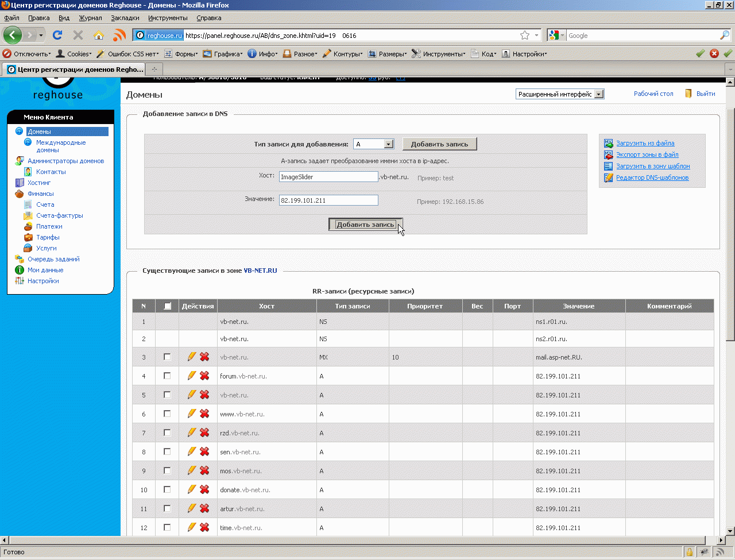Click the browser address bar URL
The height and width of the screenshot is (560, 735).
(x=350, y=36)
